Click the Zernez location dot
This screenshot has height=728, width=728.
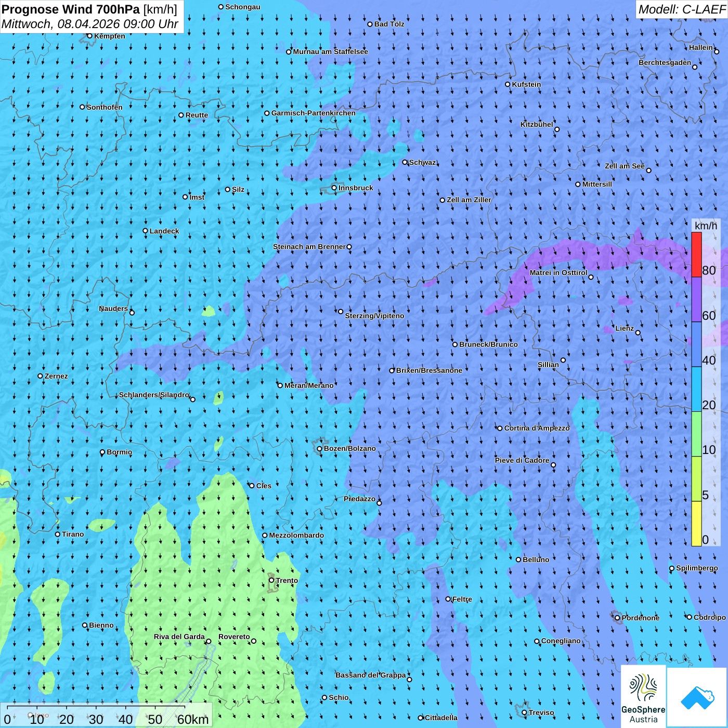click(x=41, y=376)
